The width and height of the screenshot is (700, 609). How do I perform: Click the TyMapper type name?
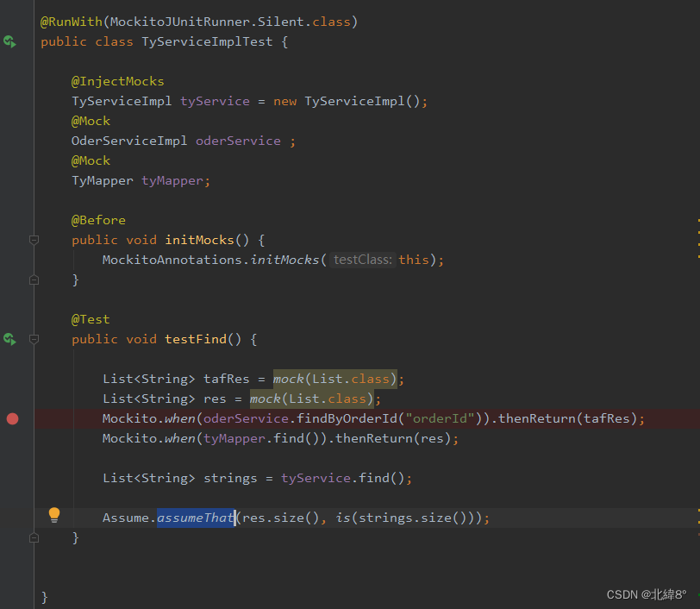coord(103,180)
